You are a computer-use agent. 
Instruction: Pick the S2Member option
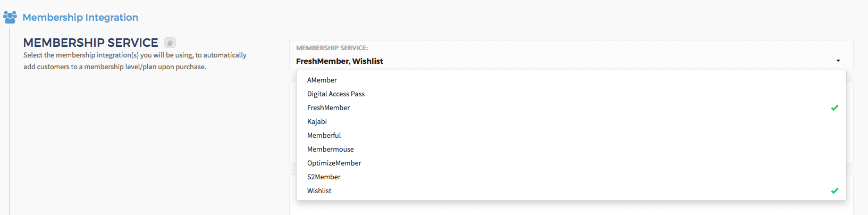point(571,177)
